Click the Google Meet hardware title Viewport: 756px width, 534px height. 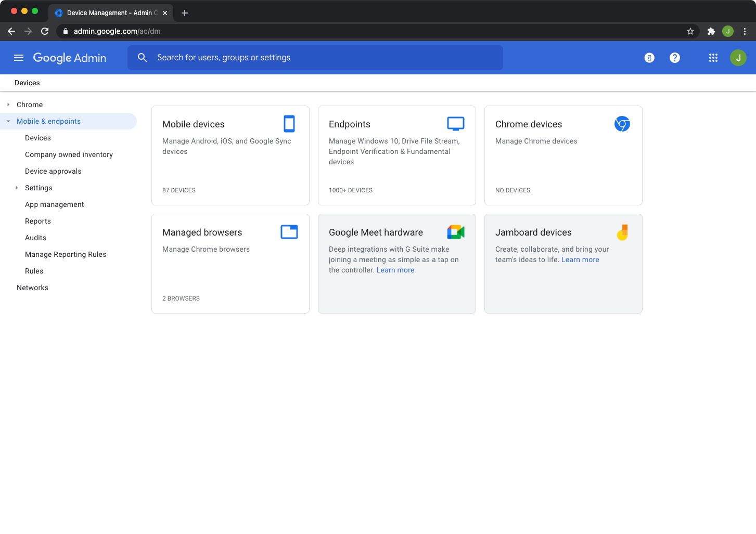[x=376, y=232]
